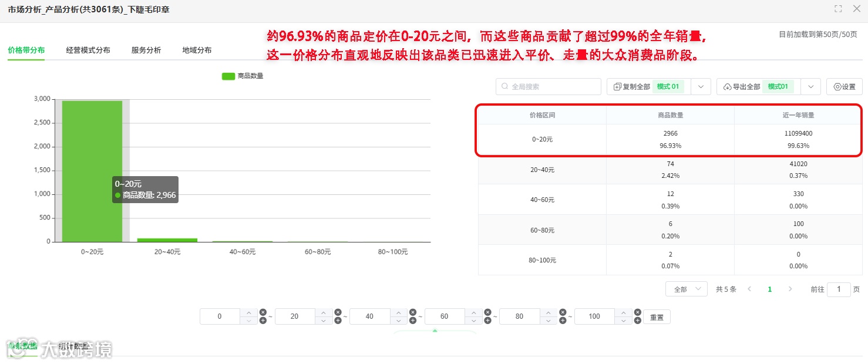Add a boundary after 100 with its + icon
This screenshot has width=868, height=364.
click(637, 321)
